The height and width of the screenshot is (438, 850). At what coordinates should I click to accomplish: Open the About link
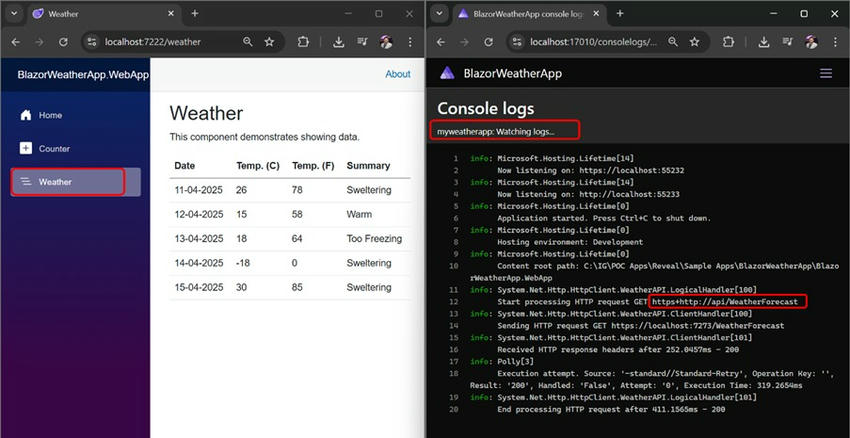click(398, 74)
